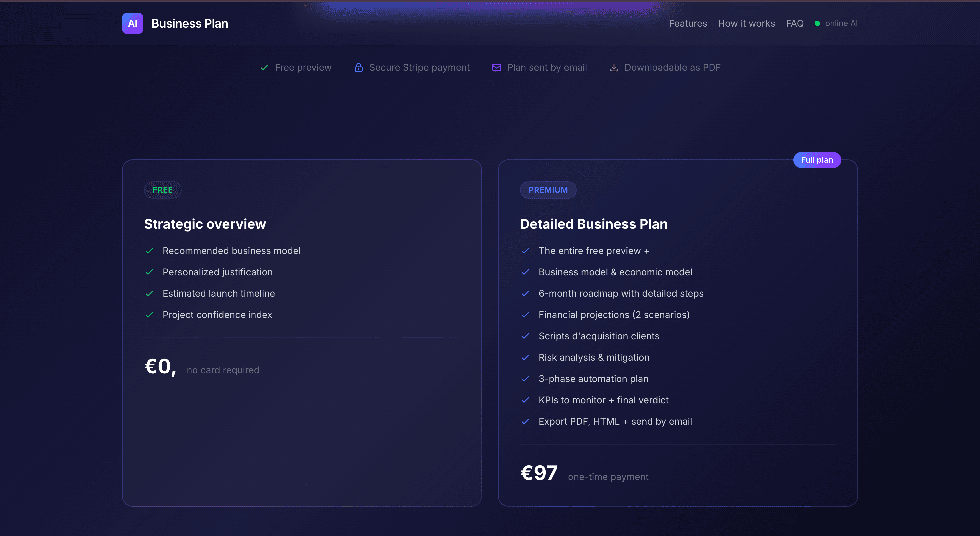Viewport: 980px width, 536px height.
Task: Click the checkmark beside Recommended business model
Action: pos(149,251)
